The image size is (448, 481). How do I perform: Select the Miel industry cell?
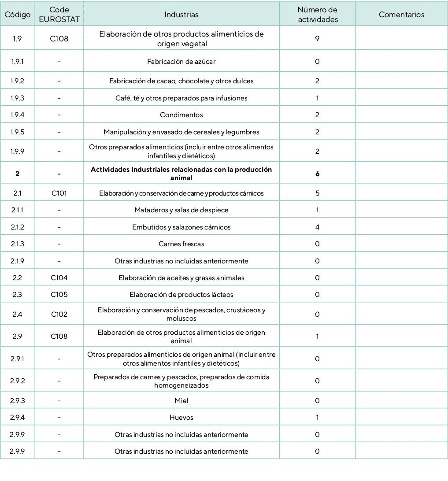click(181, 401)
